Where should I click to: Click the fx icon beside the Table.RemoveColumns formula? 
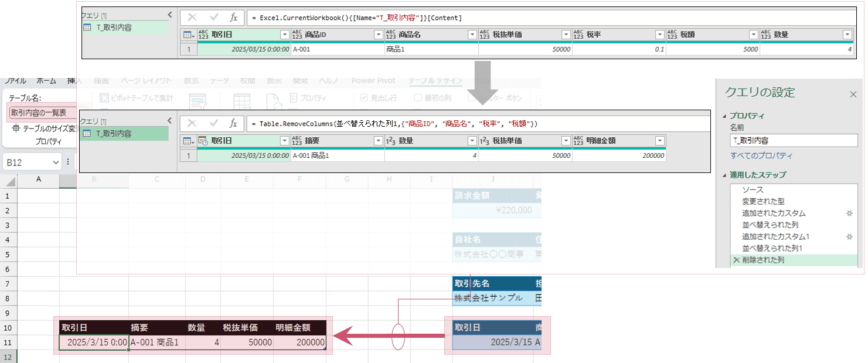click(233, 124)
